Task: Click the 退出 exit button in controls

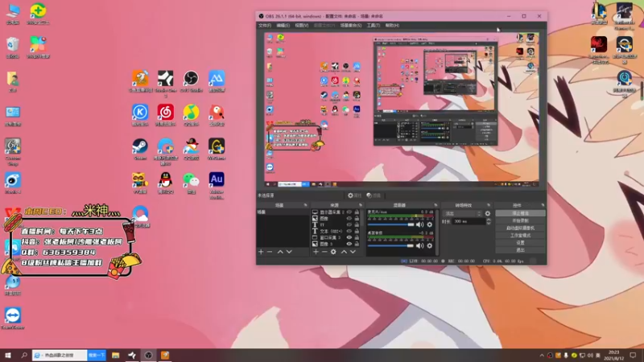Action: [x=520, y=250]
